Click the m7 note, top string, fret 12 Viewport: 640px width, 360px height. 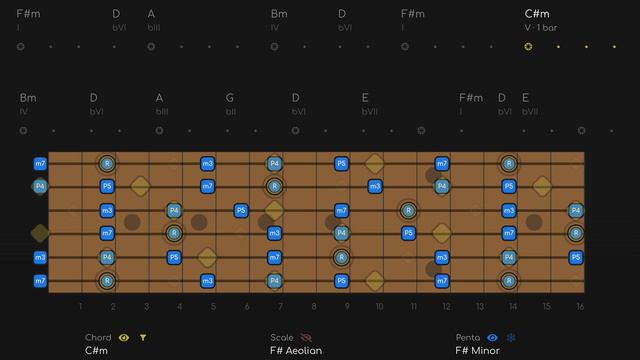pos(442,164)
